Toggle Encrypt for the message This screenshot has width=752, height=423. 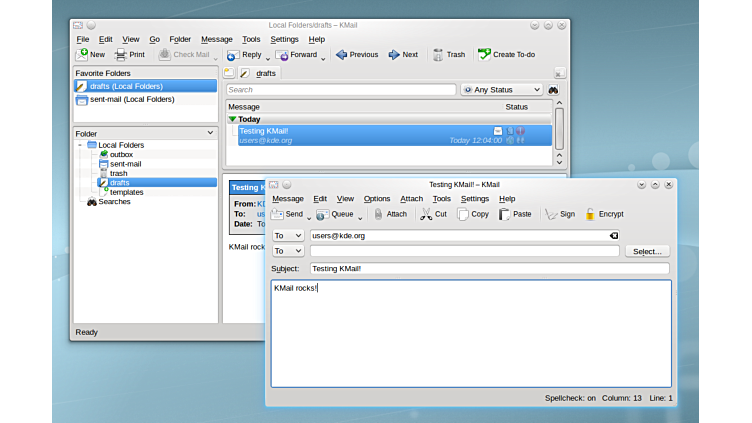click(x=591, y=214)
